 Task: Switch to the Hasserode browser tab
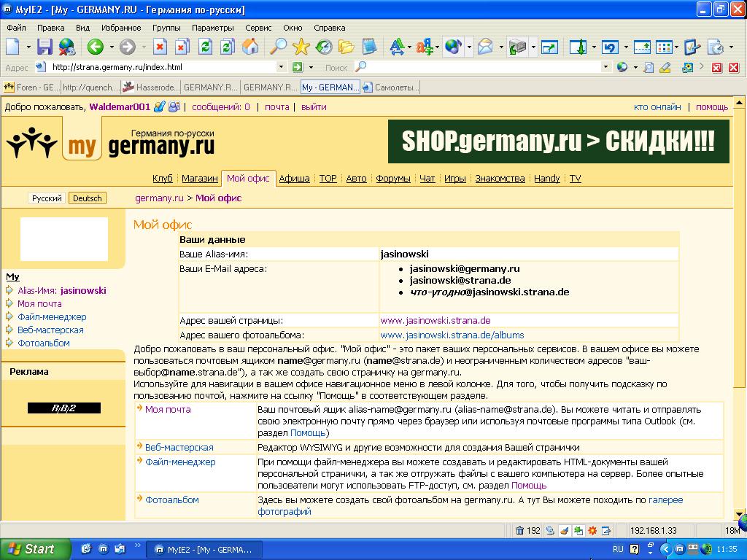(x=150, y=87)
